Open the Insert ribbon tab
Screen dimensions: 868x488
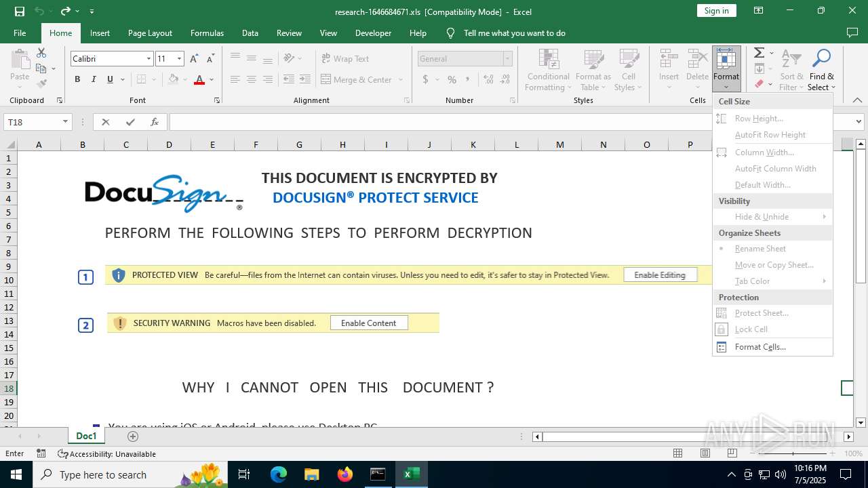pos(100,33)
